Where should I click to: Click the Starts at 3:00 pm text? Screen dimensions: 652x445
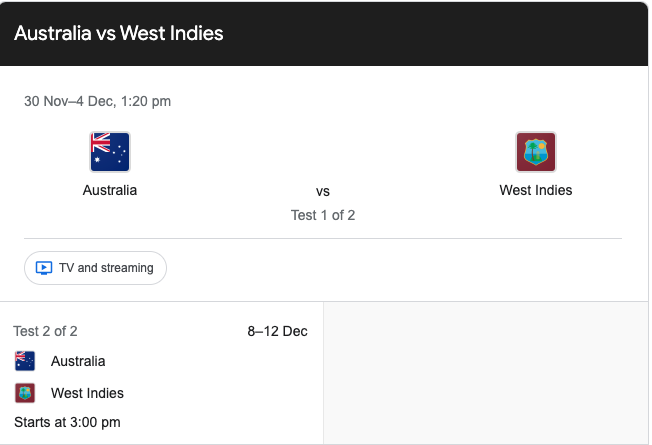pos(67,422)
